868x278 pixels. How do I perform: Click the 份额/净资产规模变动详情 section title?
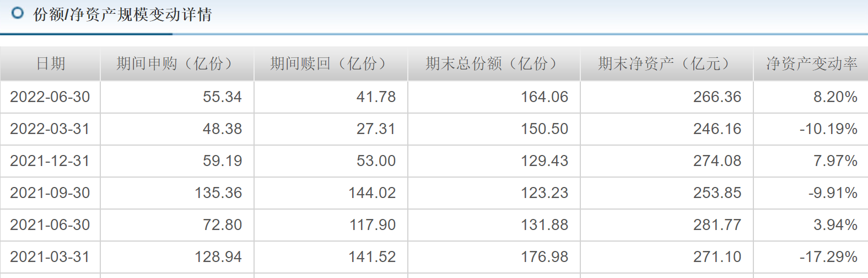pos(122,14)
